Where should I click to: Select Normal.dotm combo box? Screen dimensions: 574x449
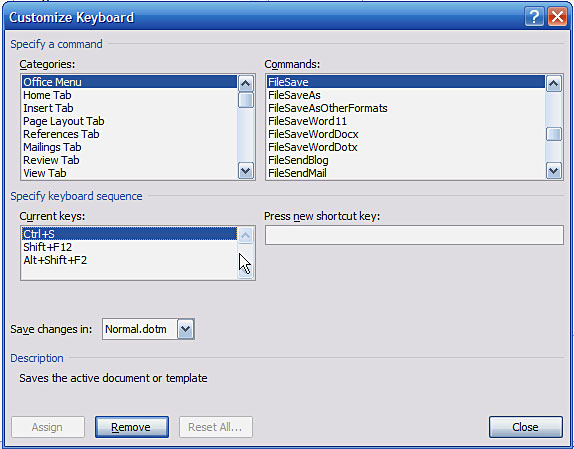(x=148, y=329)
